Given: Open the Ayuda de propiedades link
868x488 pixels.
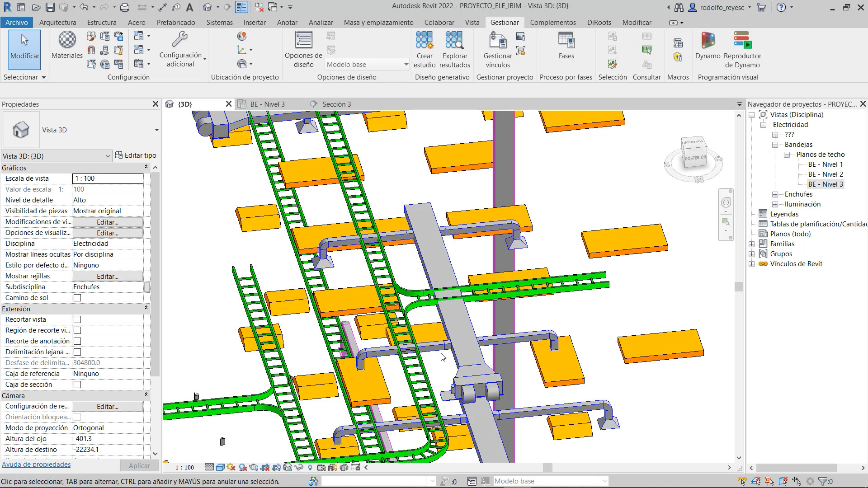Looking at the screenshot, I should click(x=36, y=464).
